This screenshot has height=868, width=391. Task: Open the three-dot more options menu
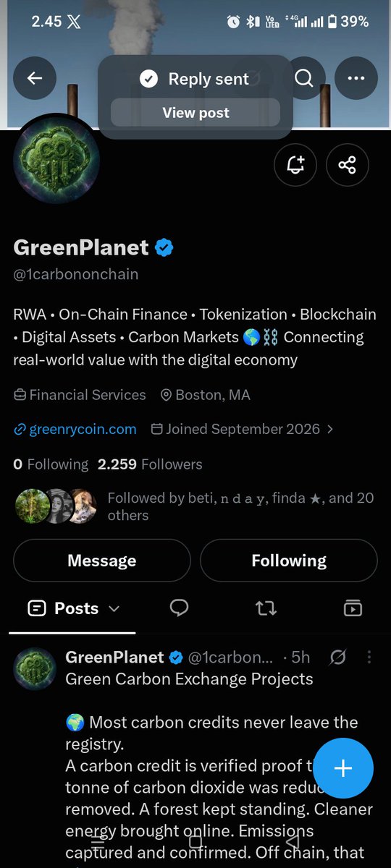[356, 78]
